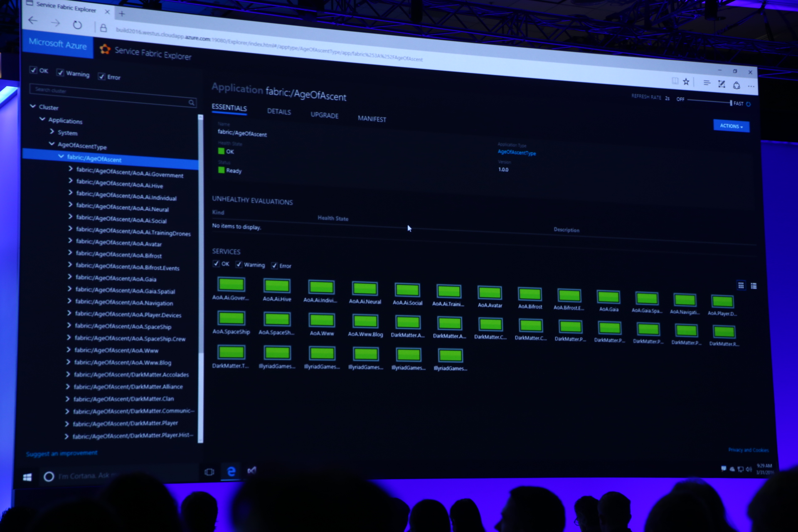The height and width of the screenshot is (532, 798).
Task: Expand the System applications node
Action: click(52, 131)
